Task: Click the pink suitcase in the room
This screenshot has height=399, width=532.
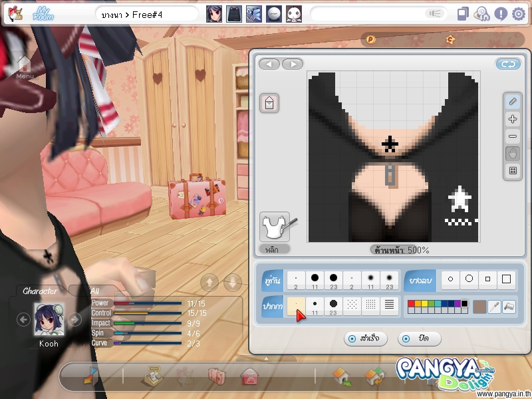Action: click(x=197, y=196)
